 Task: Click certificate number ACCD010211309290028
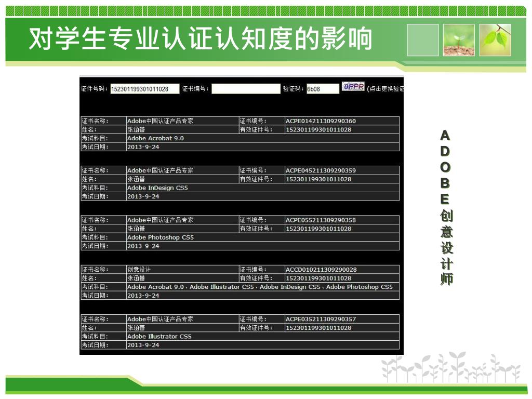[x=321, y=270]
